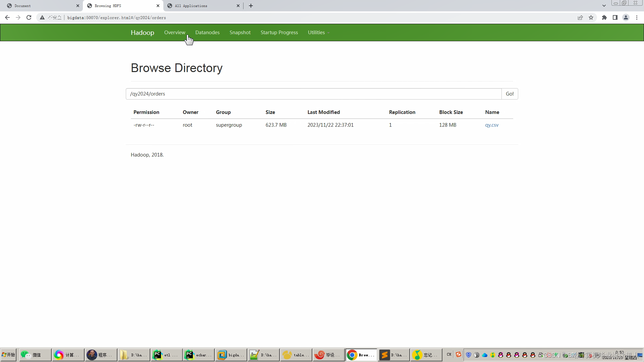644x362 pixels.
Task: Open the Datanodes menu item
Action: pos(207,33)
